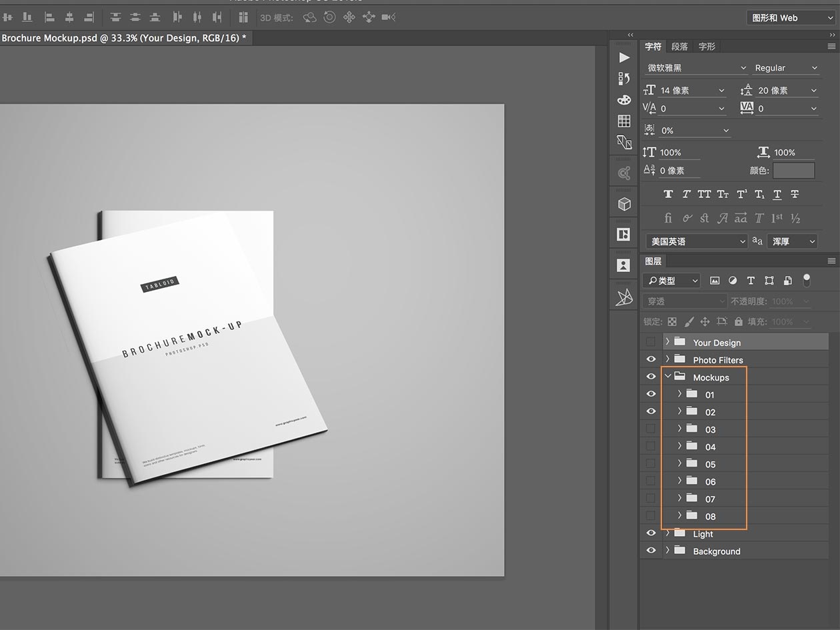
Task: Switch to the 段落 tab
Action: [x=679, y=47]
